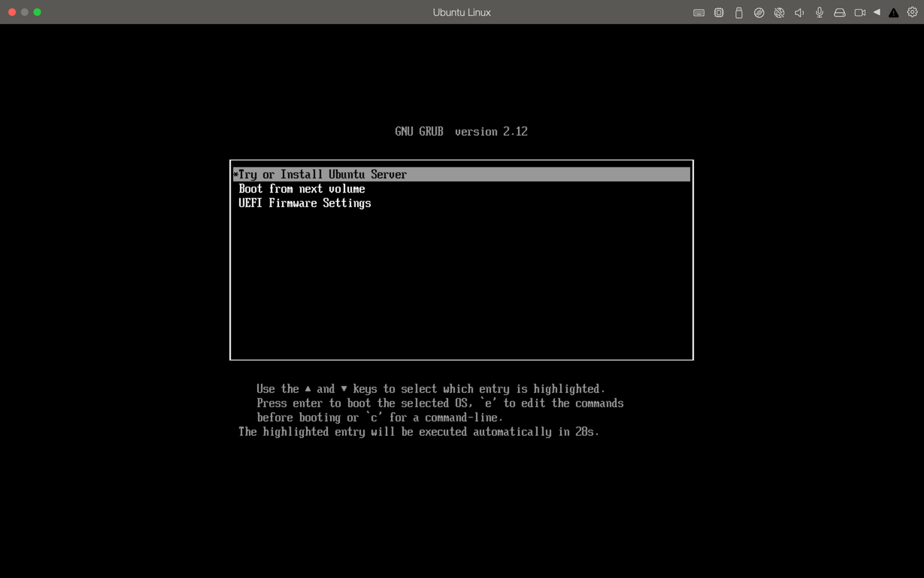Open the USB devices list
Screen dimensions: 924x578
(x=739, y=12)
